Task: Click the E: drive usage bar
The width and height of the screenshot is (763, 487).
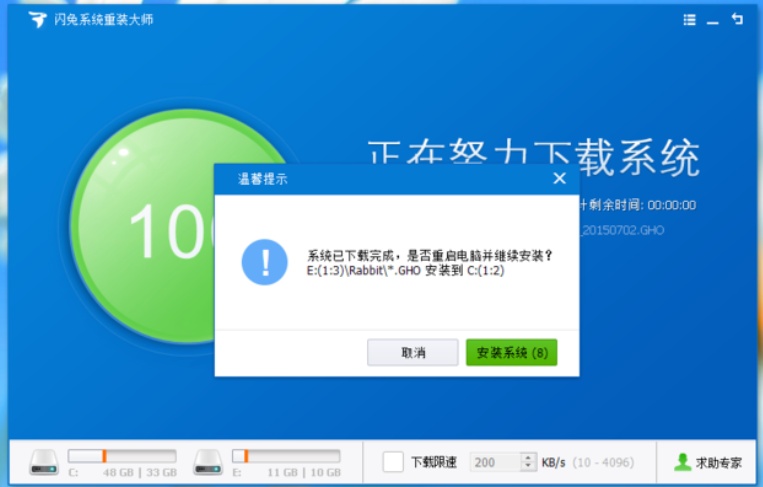Action: pyautogui.click(x=286, y=456)
